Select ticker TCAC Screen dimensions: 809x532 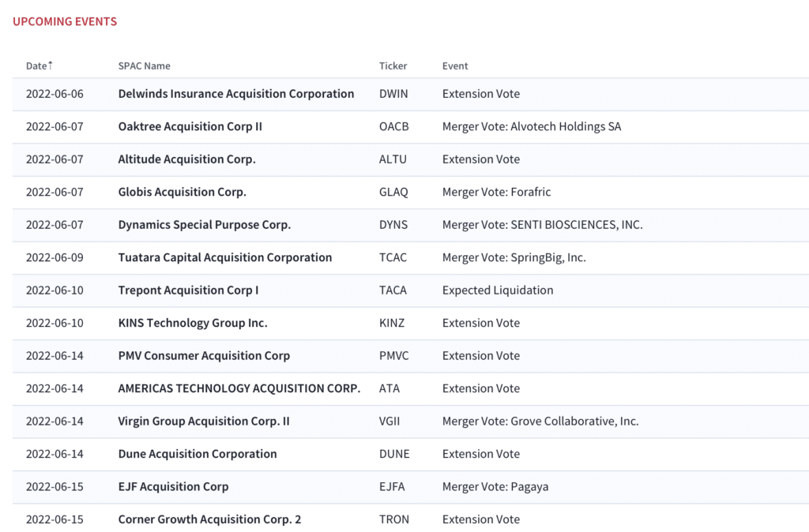(x=393, y=258)
